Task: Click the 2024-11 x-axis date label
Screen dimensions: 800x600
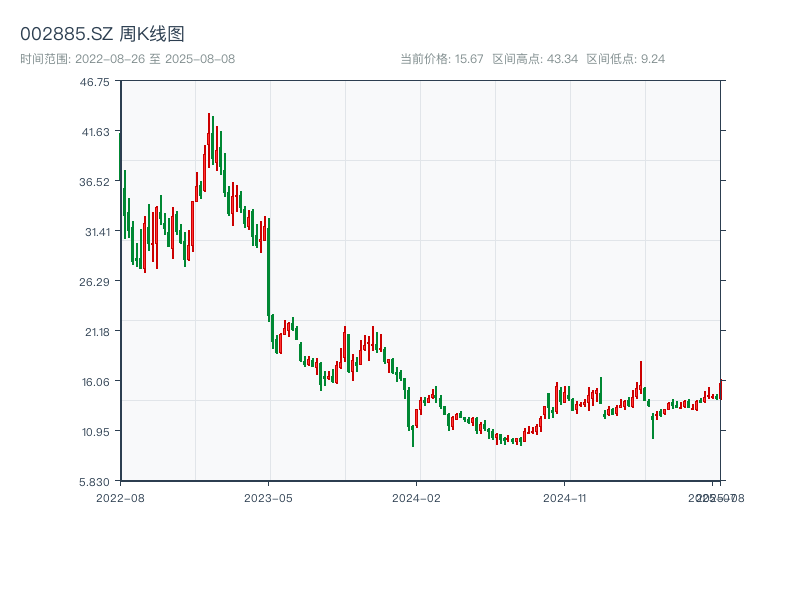Action: 565,497
